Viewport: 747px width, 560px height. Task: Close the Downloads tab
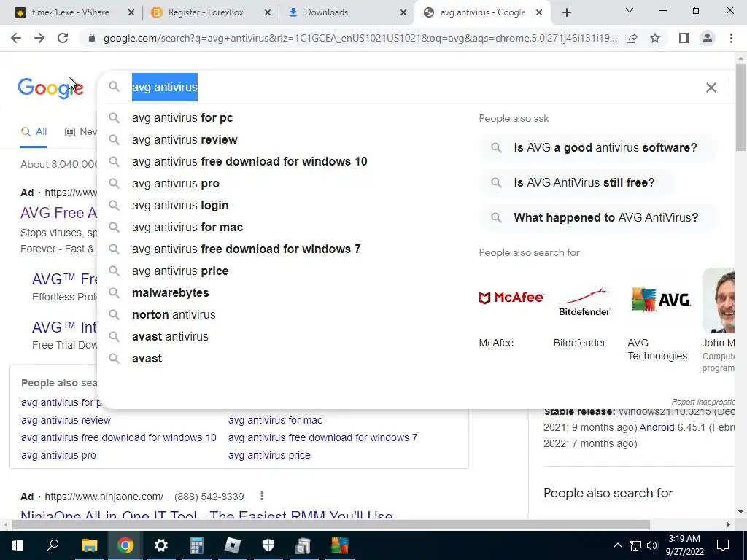(x=403, y=13)
